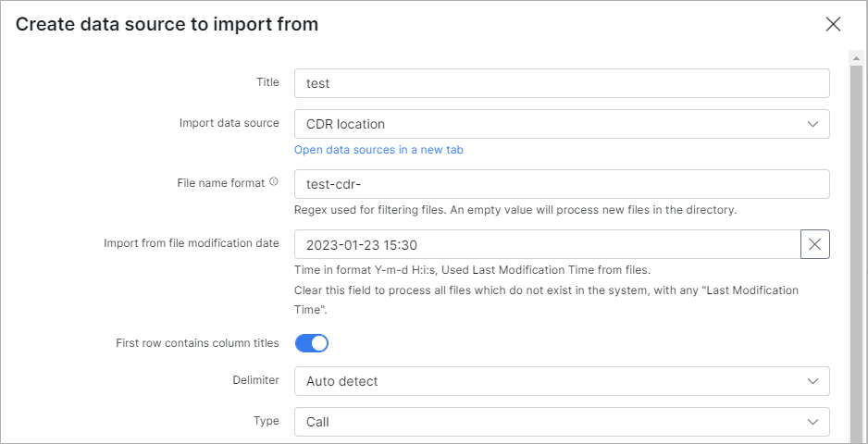This screenshot has height=444, width=868.
Task: Open data sources in a new tab
Action: coord(378,150)
